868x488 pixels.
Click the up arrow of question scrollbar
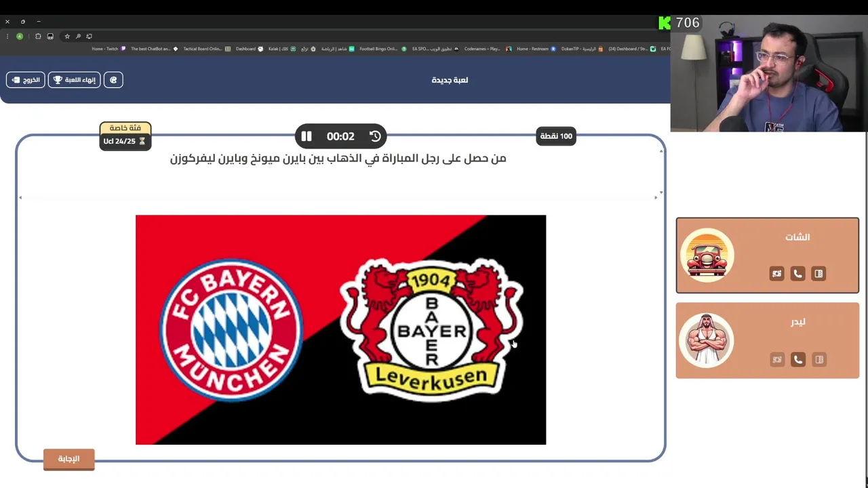click(661, 150)
